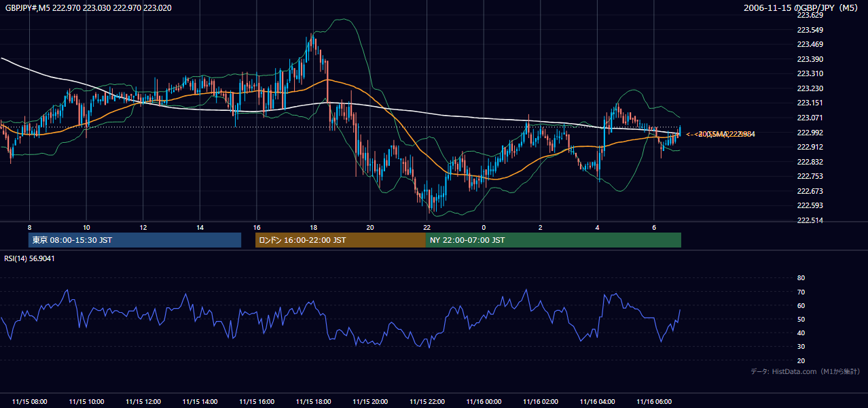This screenshot has height=408, width=868.
Task: Click the 223.629 price axis label
Action: coord(810,15)
